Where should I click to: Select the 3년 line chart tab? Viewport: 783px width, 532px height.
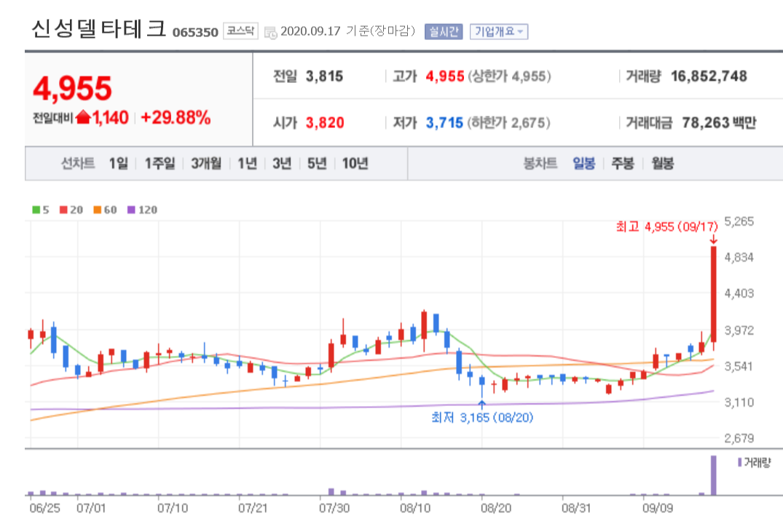pos(282,163)
